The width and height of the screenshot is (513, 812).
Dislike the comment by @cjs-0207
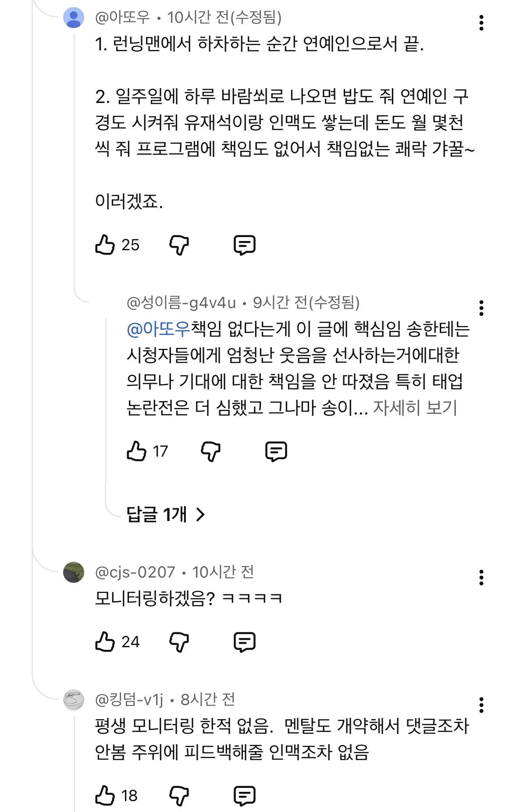tap(179, 642)
